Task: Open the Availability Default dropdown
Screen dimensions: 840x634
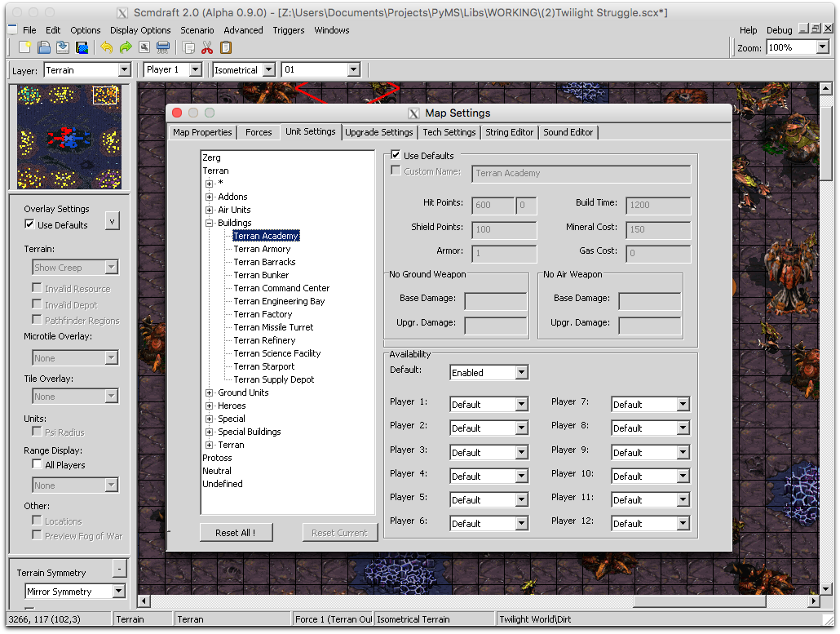Action: [489, 373]
